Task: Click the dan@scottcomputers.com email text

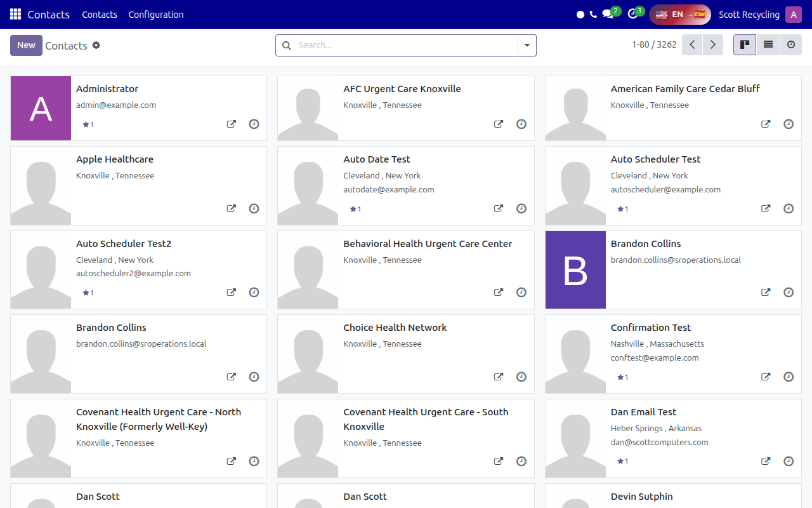Action: coord(660,442)
